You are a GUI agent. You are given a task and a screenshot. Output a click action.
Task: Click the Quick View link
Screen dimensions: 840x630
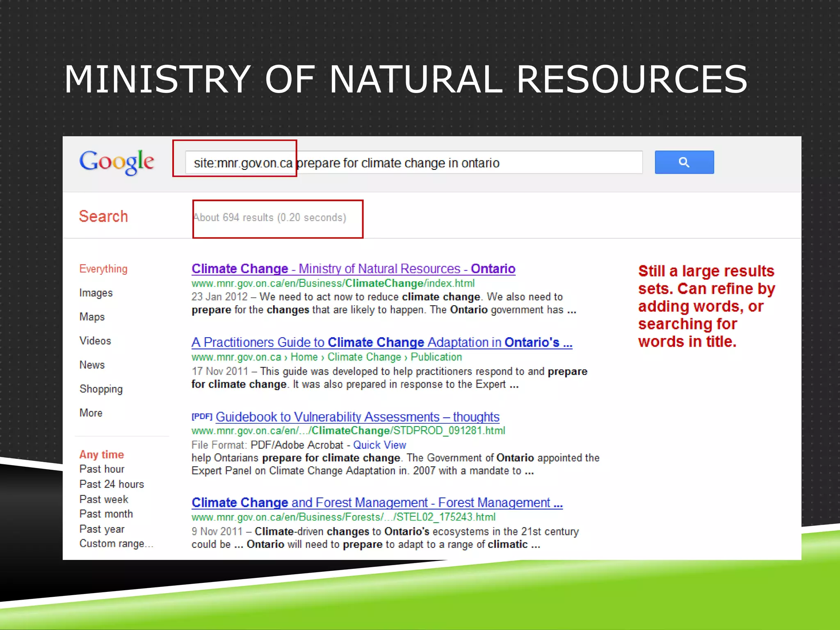380,445
